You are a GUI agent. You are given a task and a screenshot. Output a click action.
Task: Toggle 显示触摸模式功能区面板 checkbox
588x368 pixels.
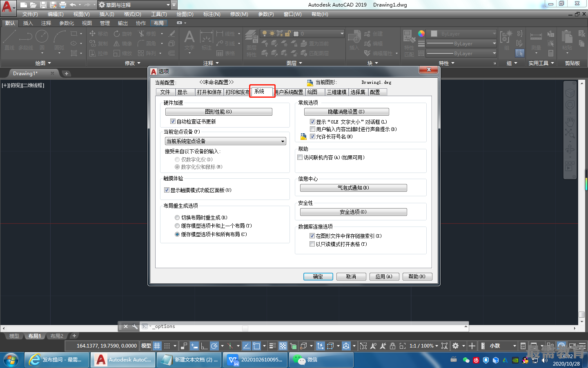[x=167, y=190]
